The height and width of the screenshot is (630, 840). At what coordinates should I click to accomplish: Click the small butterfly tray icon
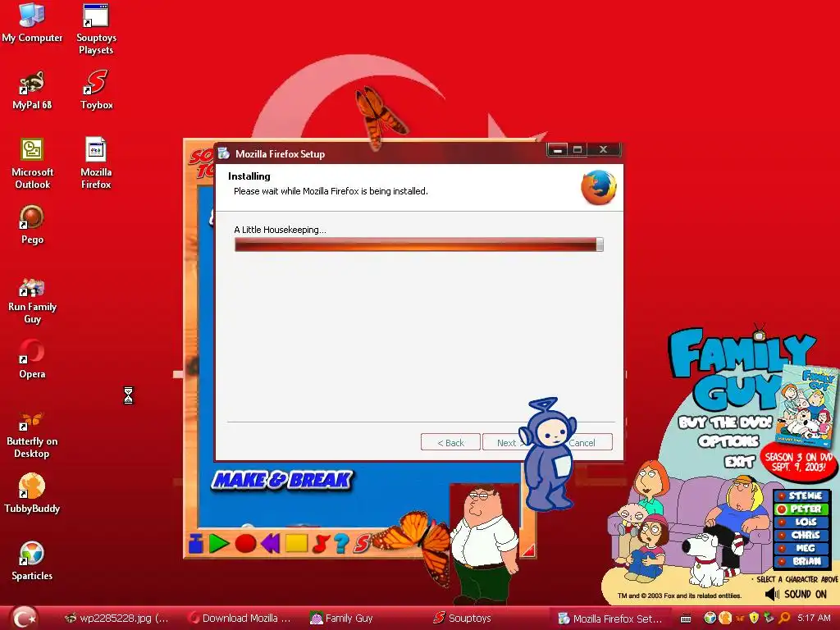click(x=741, y=619)
